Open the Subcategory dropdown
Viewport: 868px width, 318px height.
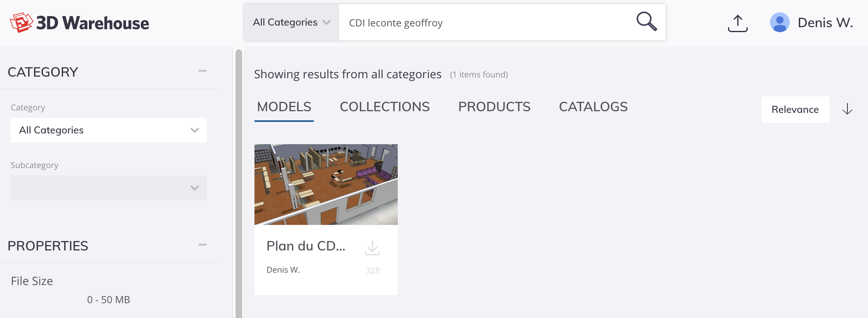[x=109, y=188]
